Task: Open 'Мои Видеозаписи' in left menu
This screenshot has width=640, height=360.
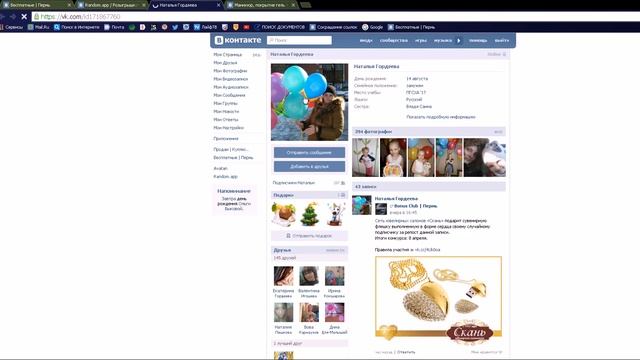Action: click(x=231, y=79)
